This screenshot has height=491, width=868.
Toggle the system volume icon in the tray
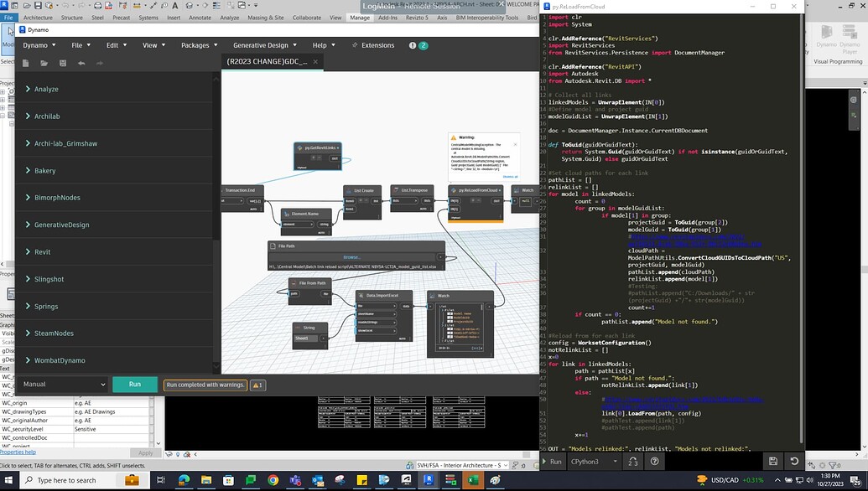click(810, 480)
